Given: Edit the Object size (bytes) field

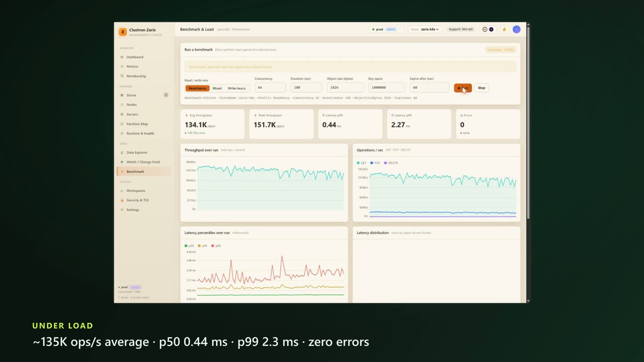Looking at the screenshot, I should (345, 87).
